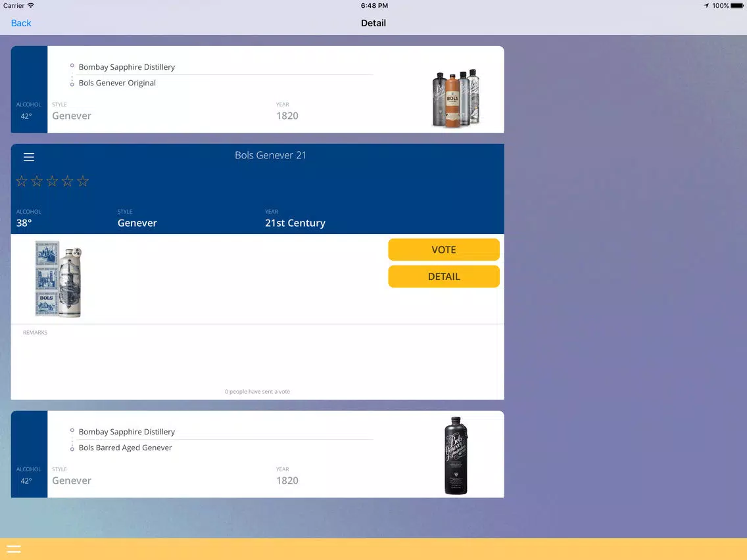The image size is (747, 560).
Task: Select the Bols Barred Aged Genever name
Action: pos(126,448)
